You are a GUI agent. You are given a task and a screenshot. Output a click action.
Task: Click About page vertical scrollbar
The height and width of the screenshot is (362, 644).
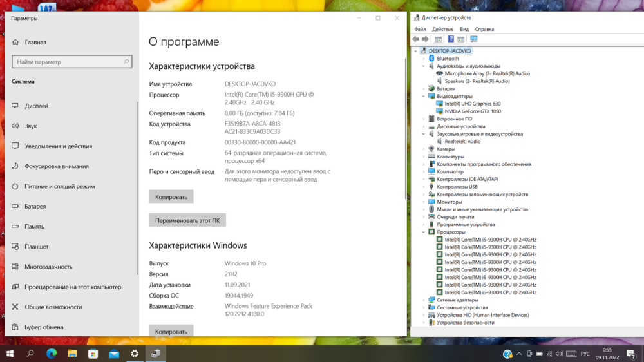click(x=405, y=128)
